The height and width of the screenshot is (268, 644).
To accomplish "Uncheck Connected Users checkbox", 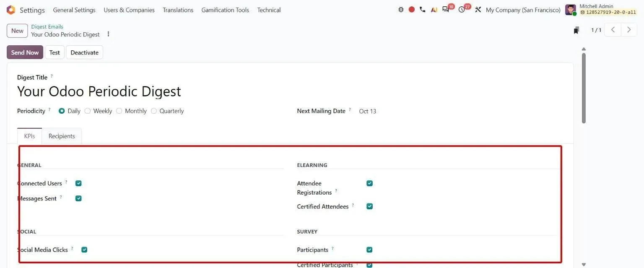I will point(78,183).
